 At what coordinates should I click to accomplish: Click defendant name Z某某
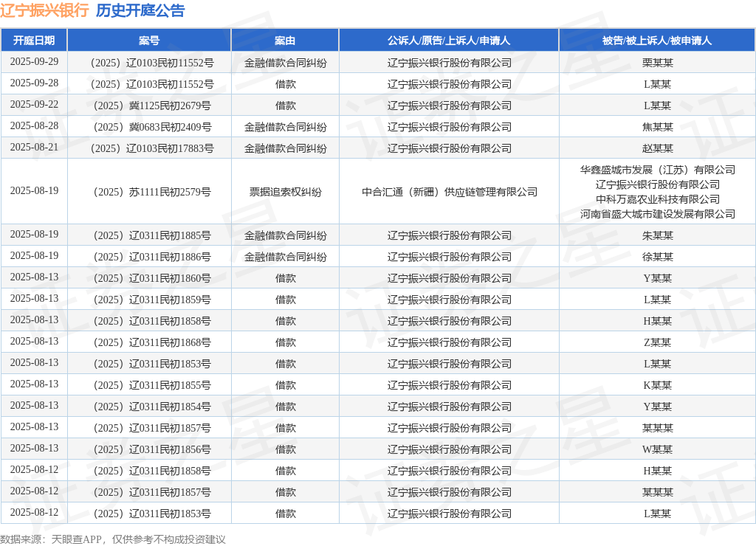pos(658,342)
